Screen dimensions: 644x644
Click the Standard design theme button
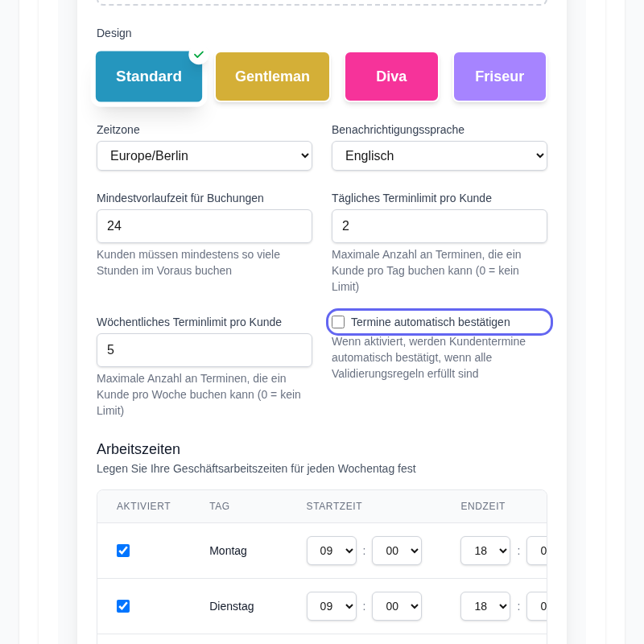pos(148,76)
